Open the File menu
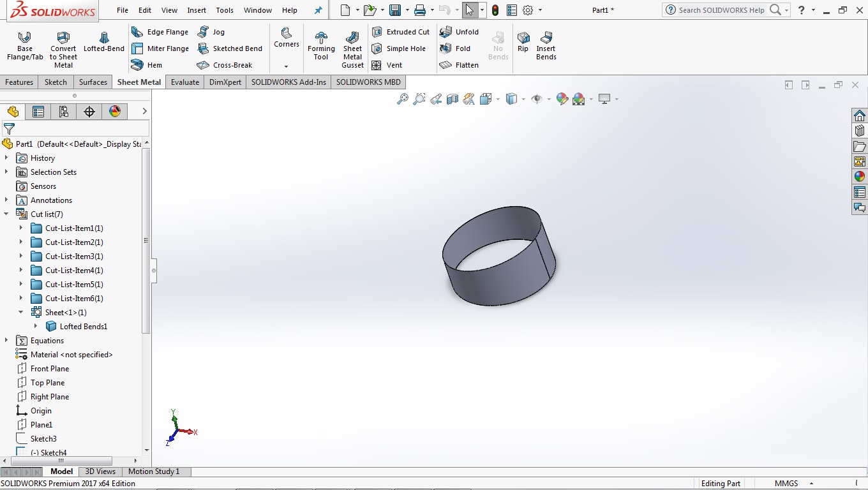868x490 pixels. 123,10
